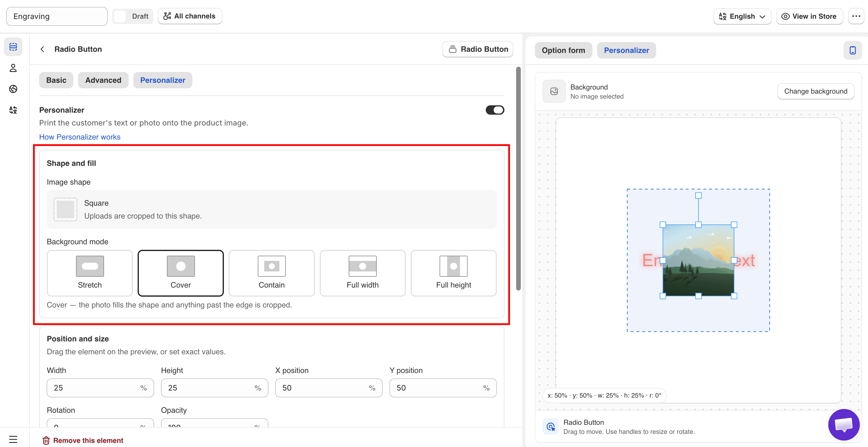Click View in Store button
The height and width of the screenshot is (447, 868).
click(x=809, y=16)
